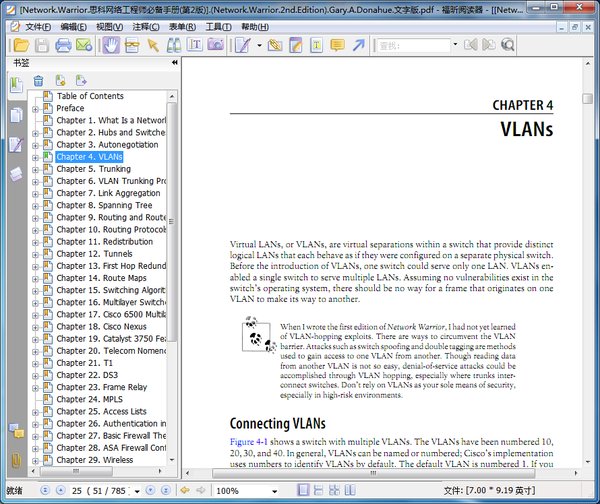This screenshot has height=504, width=600.
Task: Select the blue Arrow drawing tool
Action: tap(359, 45)
